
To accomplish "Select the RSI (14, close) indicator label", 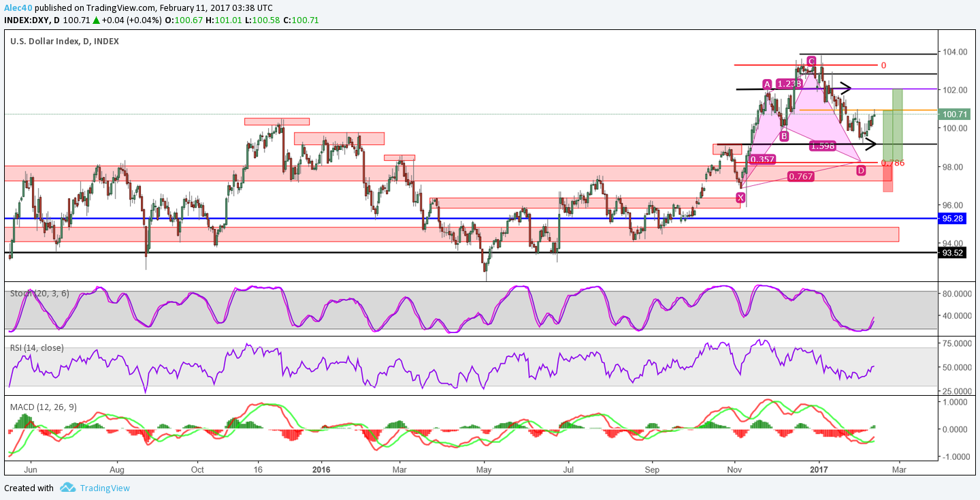I will coord(37,348).
